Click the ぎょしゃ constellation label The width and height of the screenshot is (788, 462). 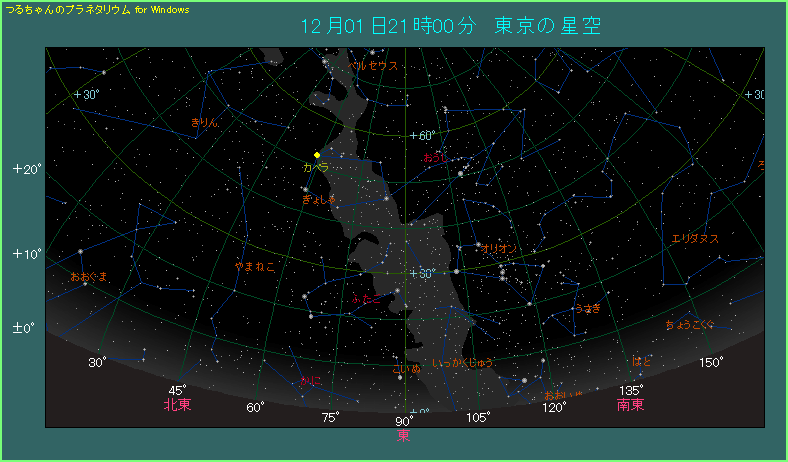320,199
